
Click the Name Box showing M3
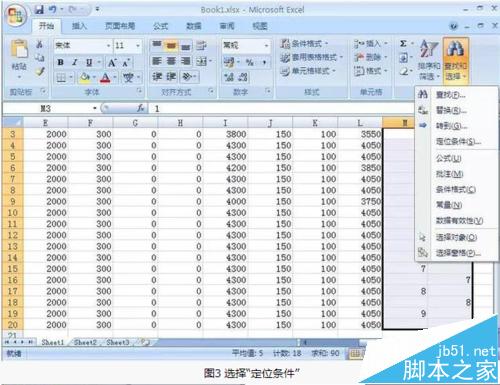[50, 108]
